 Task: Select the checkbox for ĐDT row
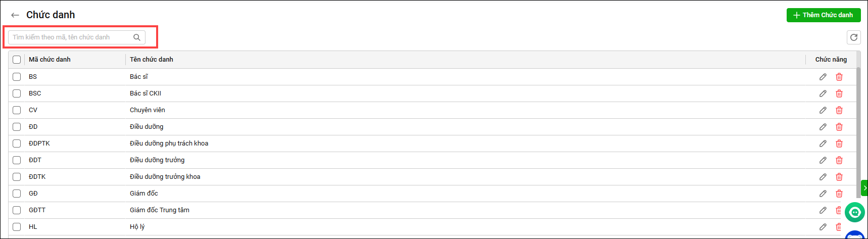point(17,160)
